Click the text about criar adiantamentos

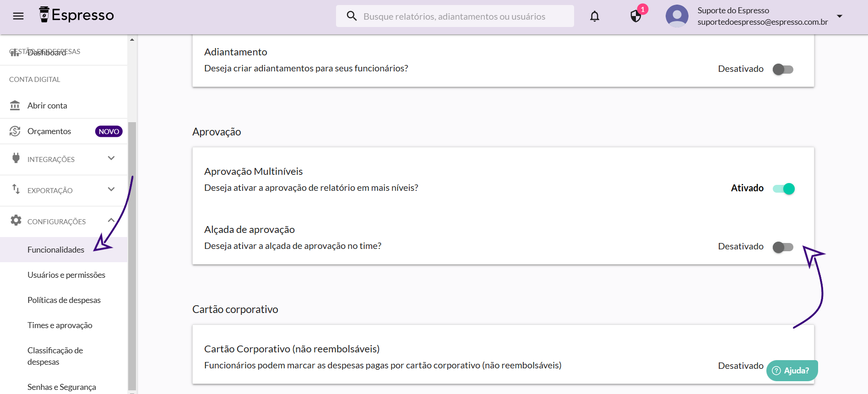click(306, 68)
